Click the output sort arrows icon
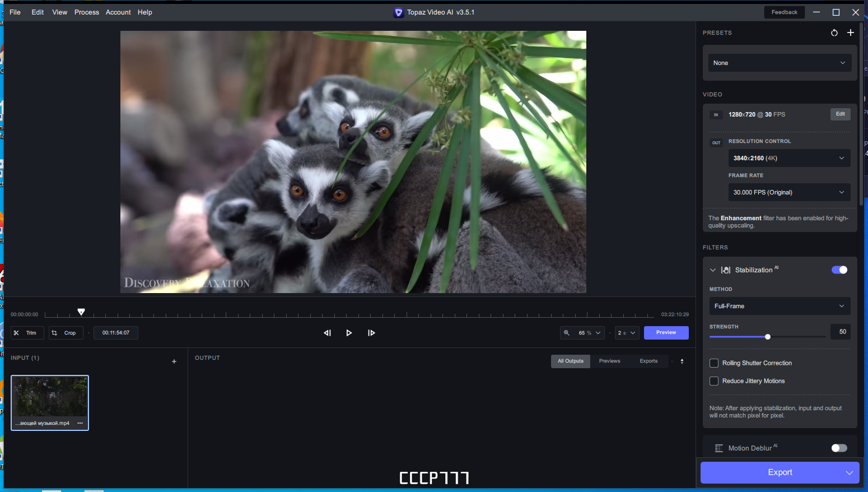Image resolution: width=868 pixels, height=492 pixels. coord(682,361)
